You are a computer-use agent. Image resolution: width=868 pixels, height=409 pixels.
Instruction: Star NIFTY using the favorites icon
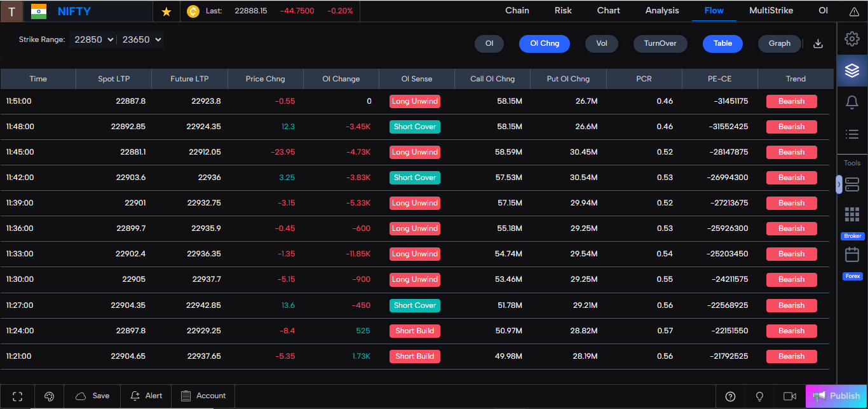[165, 11]
